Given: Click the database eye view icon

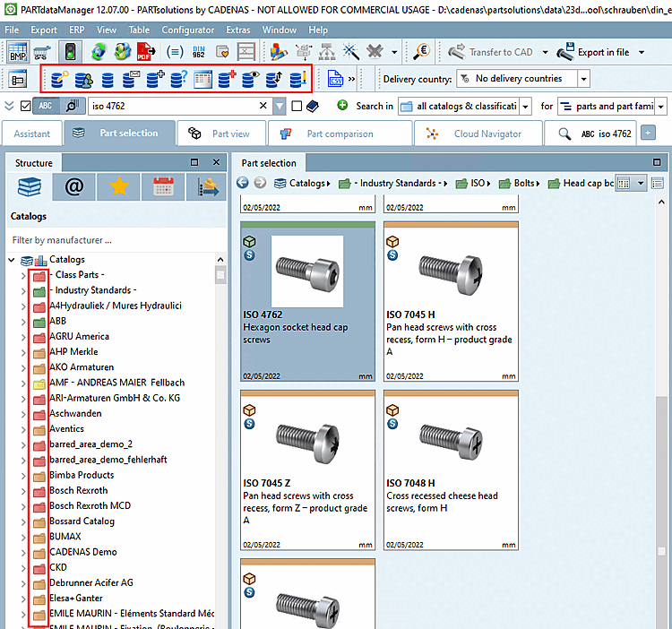Looking at the screenshot, I should (249, 79).
